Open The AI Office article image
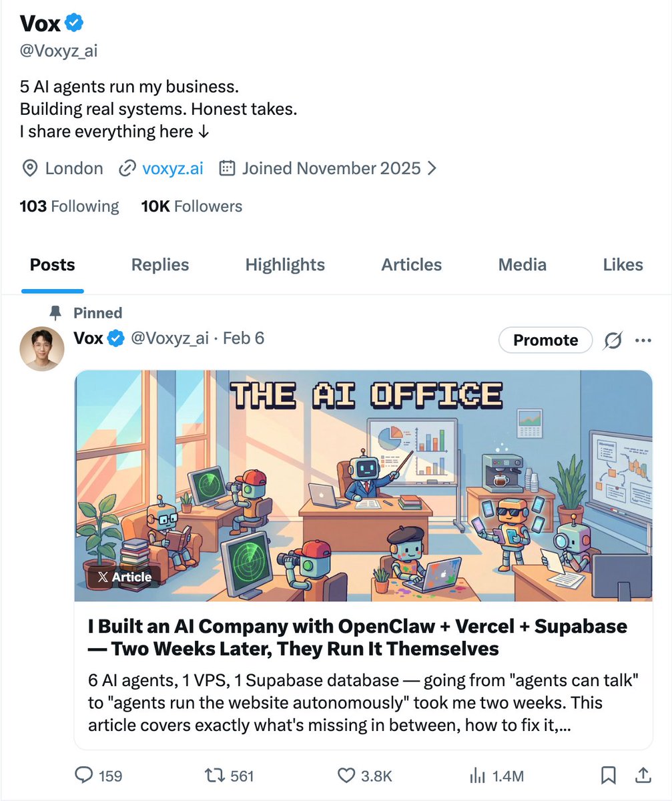 click(363, 485)
